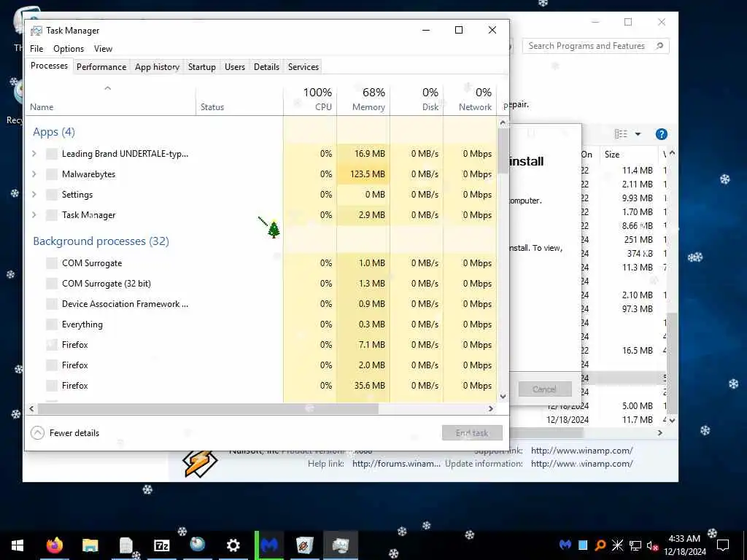747x560 pixels.
Task: Sort processes by Network column
Action: (471, 99)
